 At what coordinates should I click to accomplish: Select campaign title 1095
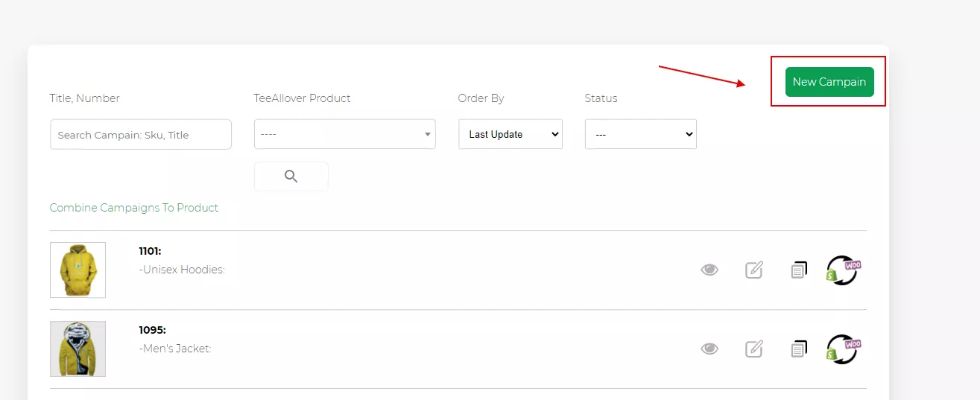152,331
